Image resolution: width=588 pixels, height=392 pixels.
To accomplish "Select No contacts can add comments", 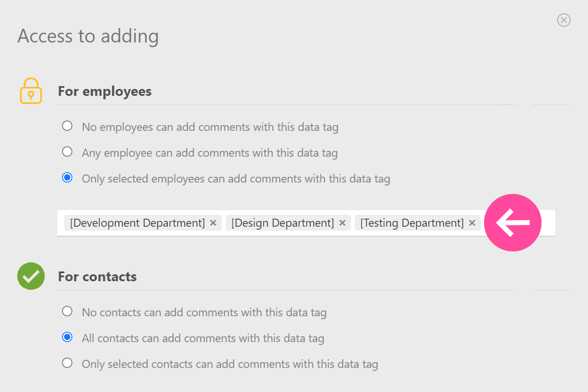I will pos(67,312).
